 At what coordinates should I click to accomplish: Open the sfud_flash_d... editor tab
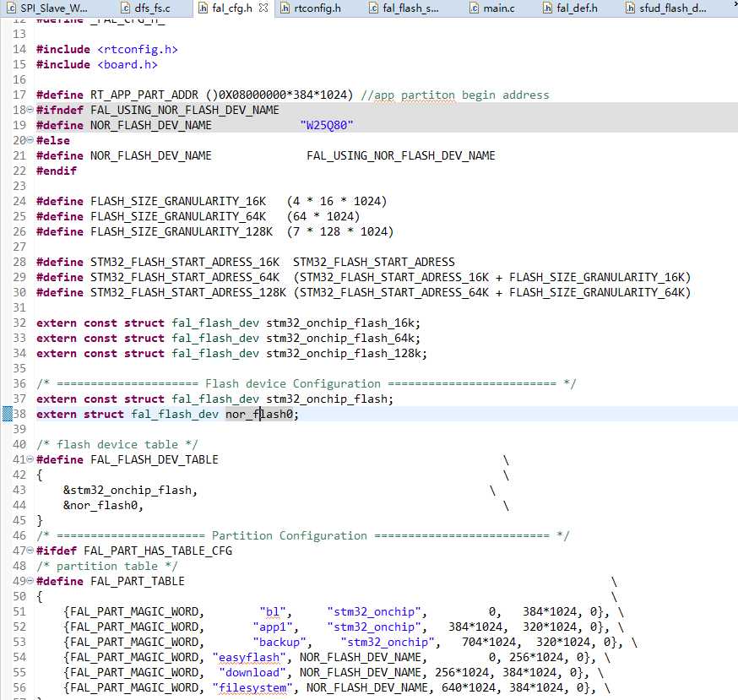click(666, 8)
